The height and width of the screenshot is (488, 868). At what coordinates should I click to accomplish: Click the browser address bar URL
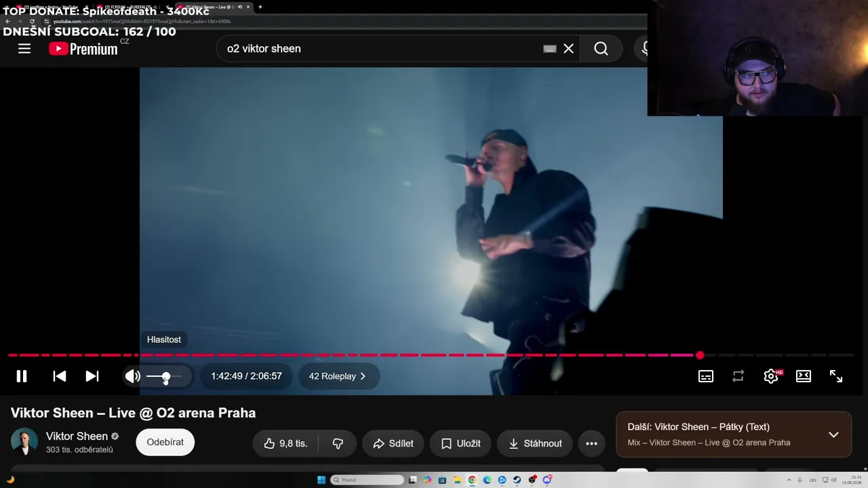point(142,21)
